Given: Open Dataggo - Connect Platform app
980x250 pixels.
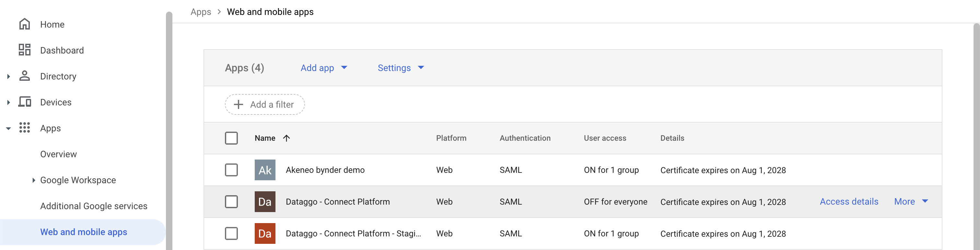Looking at the screenshot, I should [337, 202].
